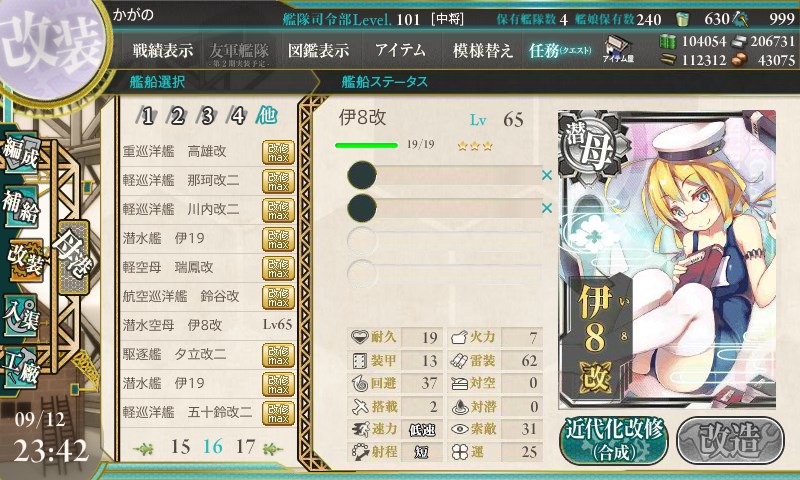
Task: Switch to fleet 4 tab
Action: 238,116
